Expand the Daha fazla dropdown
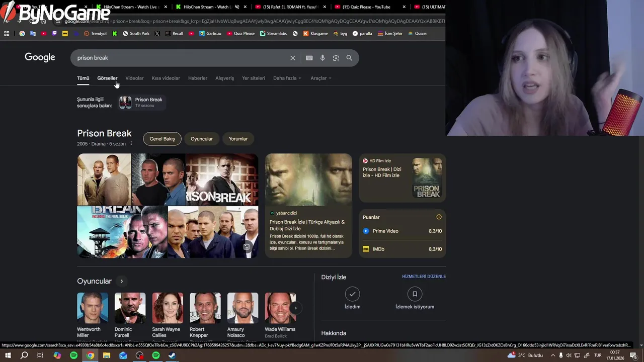The width and height of the screenshot is (644, 362). (x=287, y=78)
